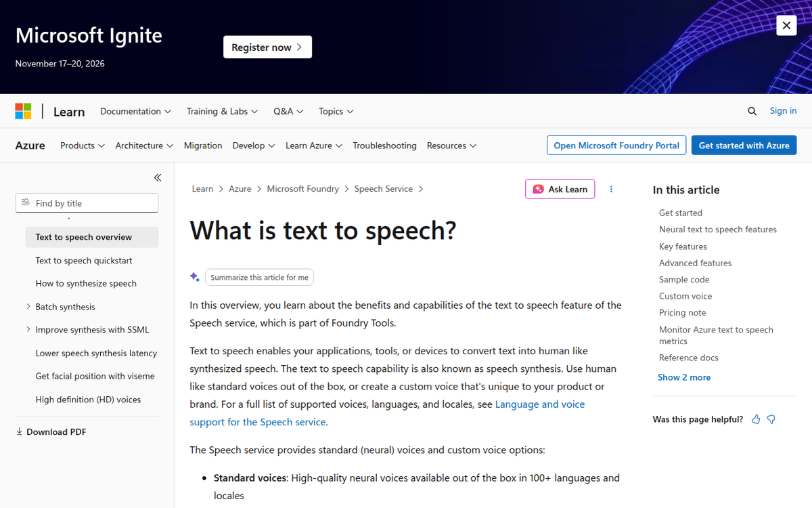Jump to Advanced features section
Image resolution: width=812 pixels, height=508 pixels.
695,263
